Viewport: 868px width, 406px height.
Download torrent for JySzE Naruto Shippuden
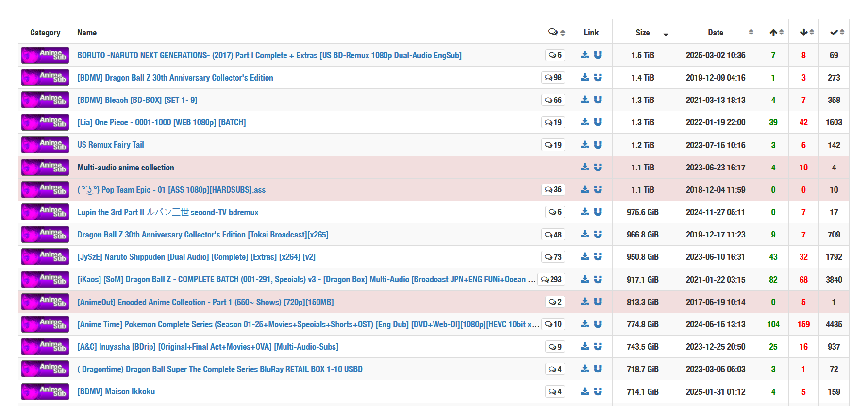point(585,256)
